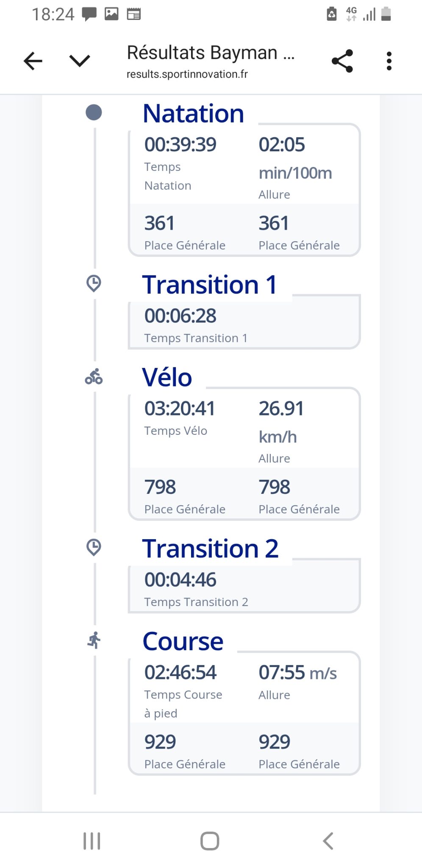Tap the message notification icon in status bar
This screenshot has width=422, height=868.
pos(89,14)
